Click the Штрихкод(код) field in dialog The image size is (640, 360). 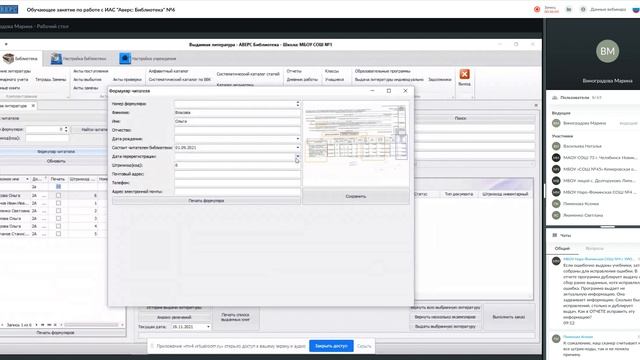[x=237, y=165]
